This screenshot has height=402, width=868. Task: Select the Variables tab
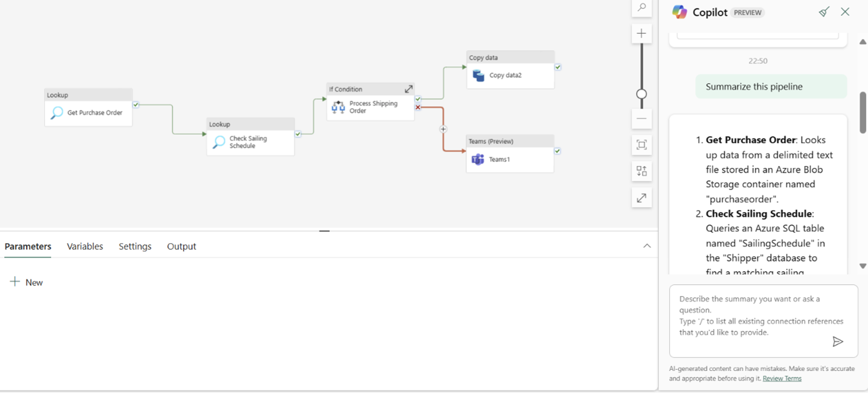pyautogui.click(x=85, y=246)
